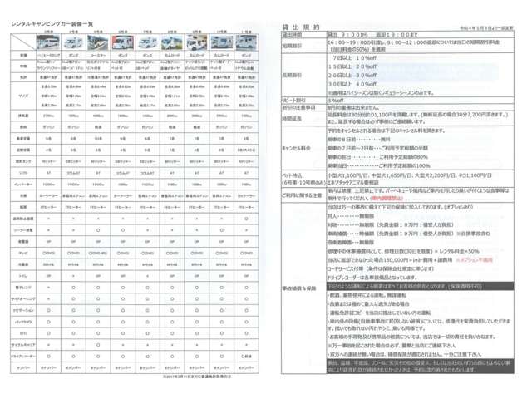Select the 燃料タンク row label
532x399 pixels.
(x=23, y=161)
